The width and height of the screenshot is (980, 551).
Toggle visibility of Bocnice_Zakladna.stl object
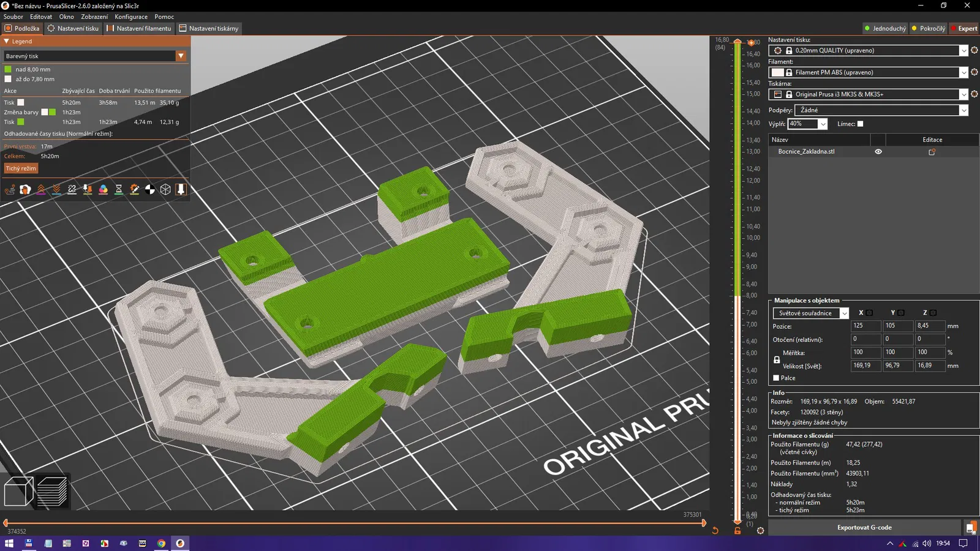pos(878,152)
